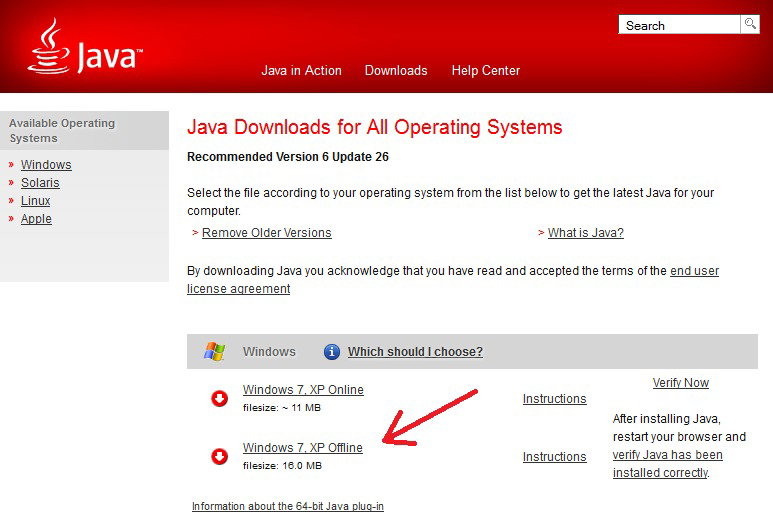Focus the Search input field
773x527 pixels.
(x=679, y=24)
